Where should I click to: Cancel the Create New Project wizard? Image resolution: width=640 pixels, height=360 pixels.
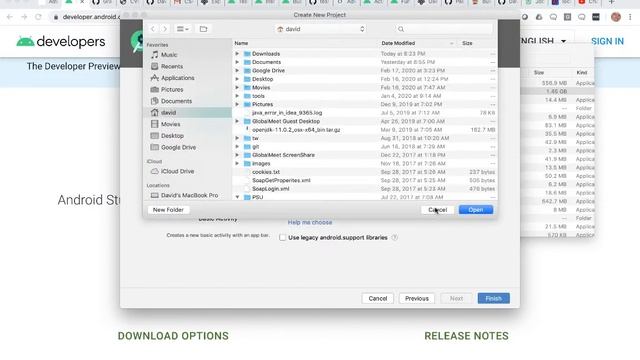[378, 298]
